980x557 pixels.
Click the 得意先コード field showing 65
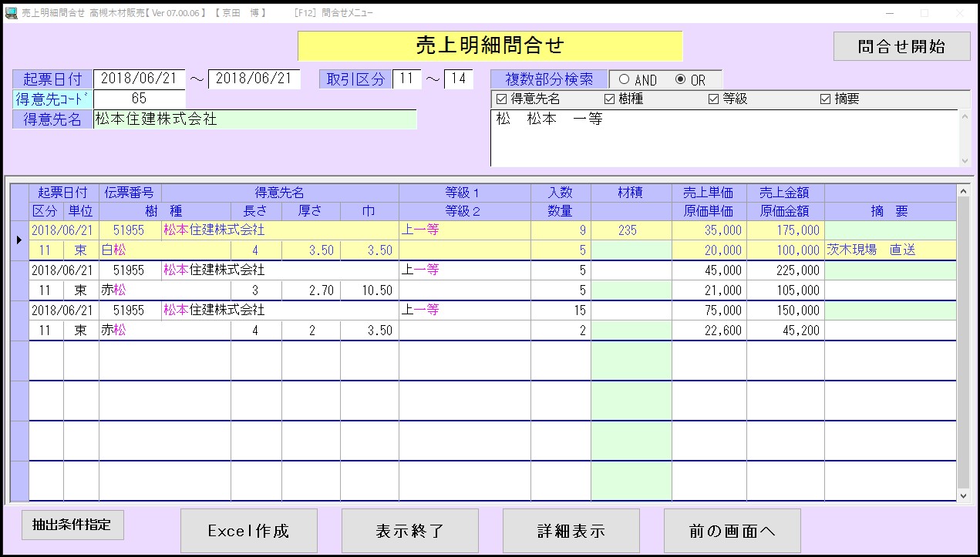coord(140,99)
